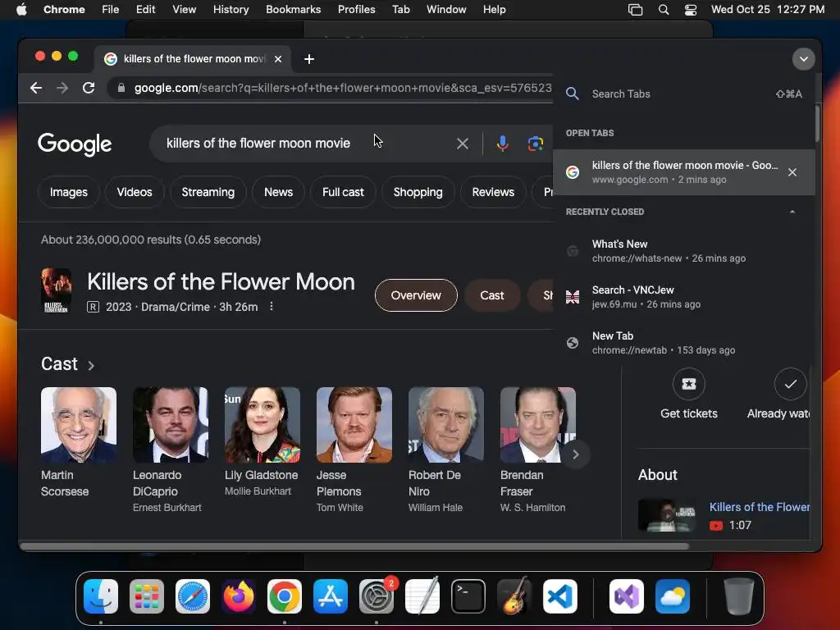Open Control Center in menu bar

tap(691, 10)
